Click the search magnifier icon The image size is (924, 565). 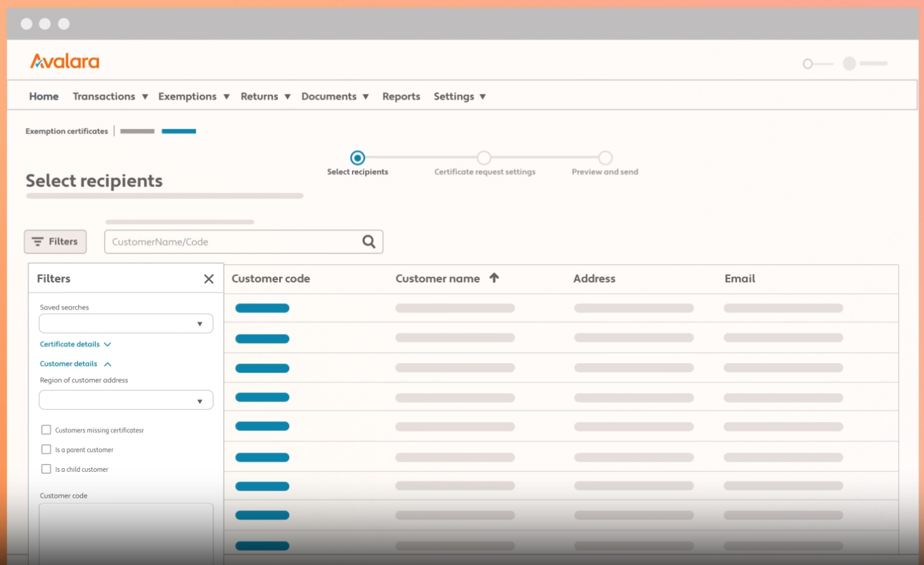368,242
